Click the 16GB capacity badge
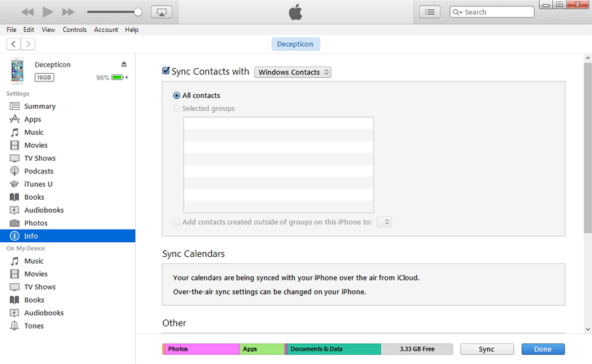Image resolution: width=592 pixels, height=364 pixels. click(44, 77)
